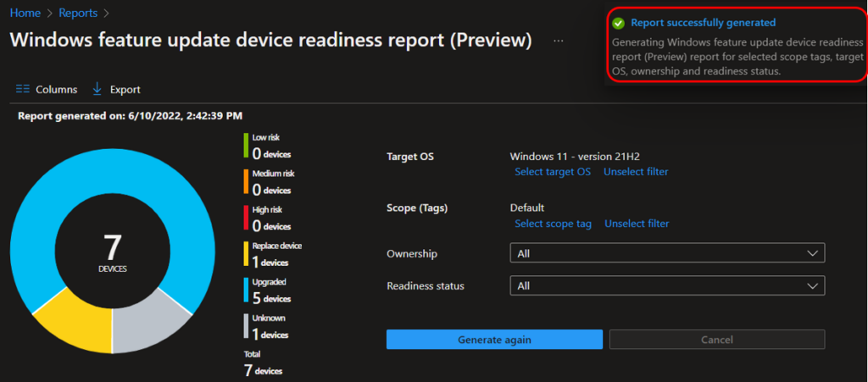Screen dimensions: 868x382
Task: Click the Export download arrow icon
Action: (97, 88)
